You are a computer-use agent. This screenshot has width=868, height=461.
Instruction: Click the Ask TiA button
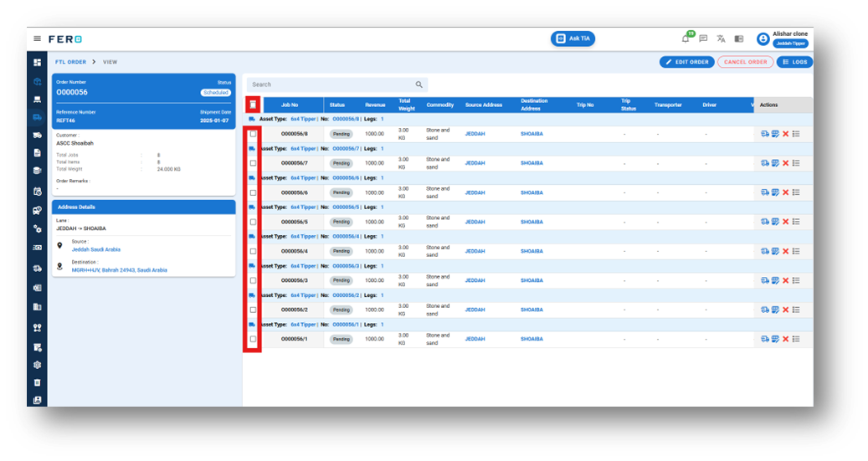[573, 38]
